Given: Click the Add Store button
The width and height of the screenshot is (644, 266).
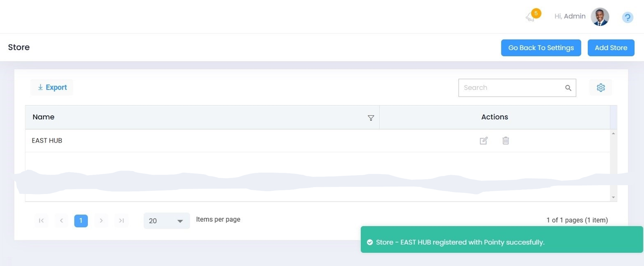Looking at the screenshot, I should pyautogui.click(x=611, y=48).
